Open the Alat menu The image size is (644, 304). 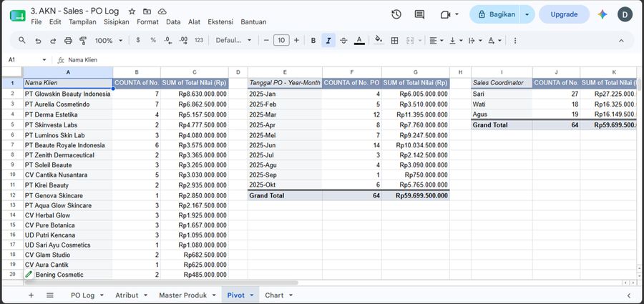pyautogui.click(x=194, y=21)
